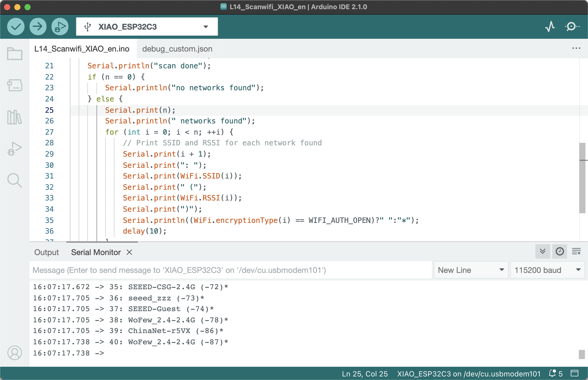588x380 pixels.
Task: Click line number 25 in gutter
Action: coord(50,110)
